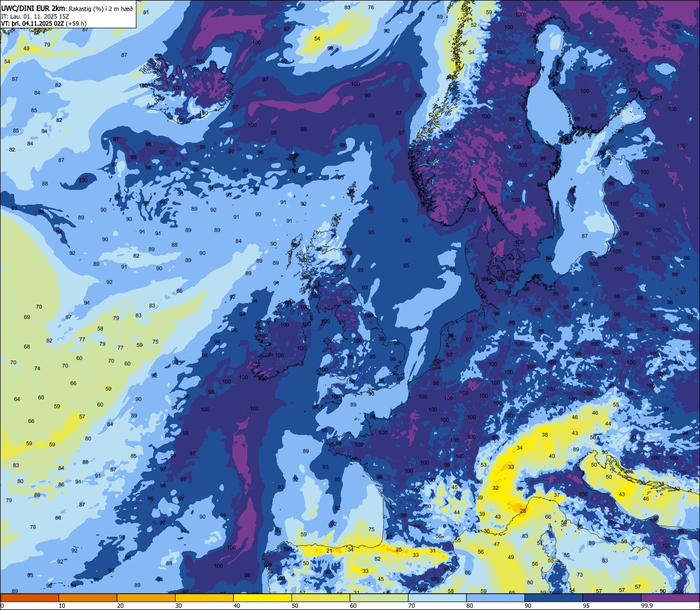Screen dimensions: 700x610
Task: Click the humidity value 78 on the map
Action: pyautogui.click(x=33, y=527)
